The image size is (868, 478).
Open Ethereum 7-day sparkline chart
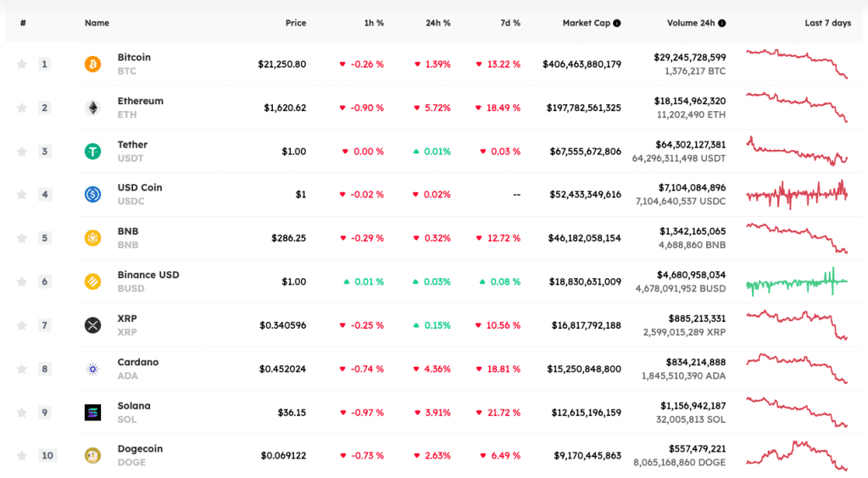tap(797, 108)
